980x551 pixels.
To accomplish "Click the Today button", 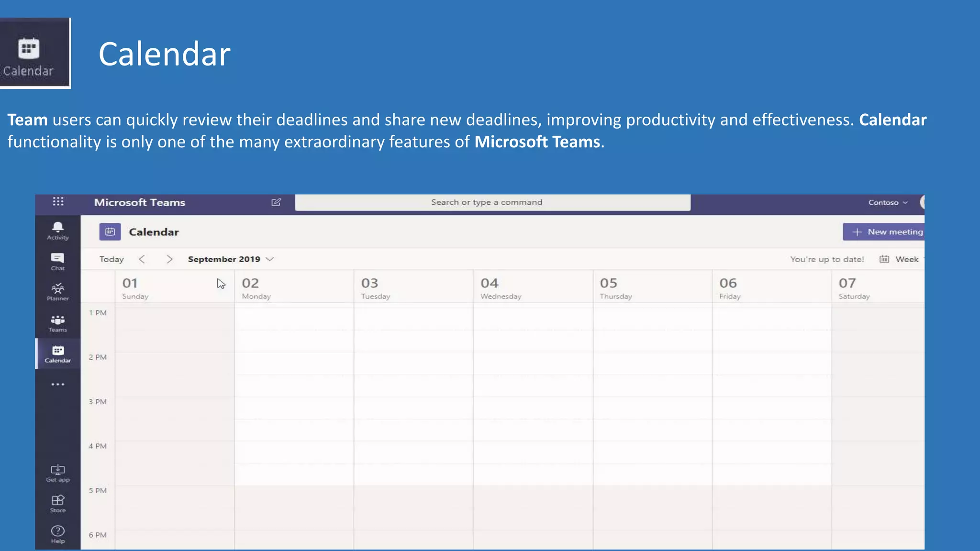I will 111,259.
